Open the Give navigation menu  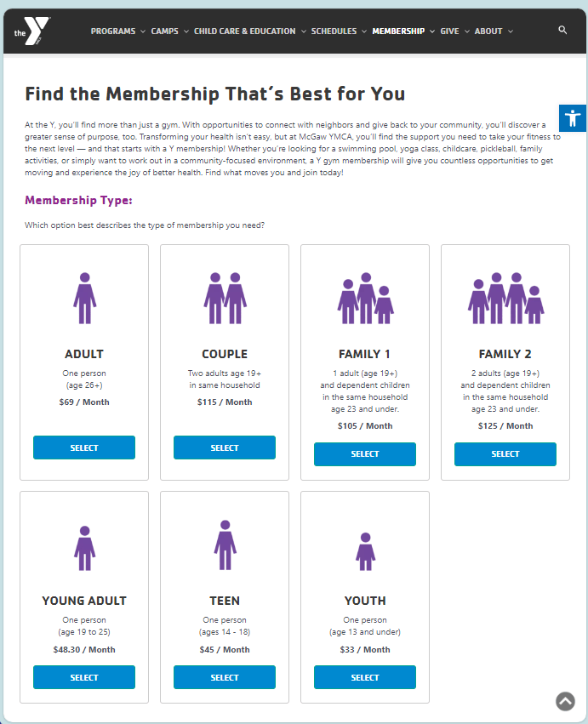[454, 31]
